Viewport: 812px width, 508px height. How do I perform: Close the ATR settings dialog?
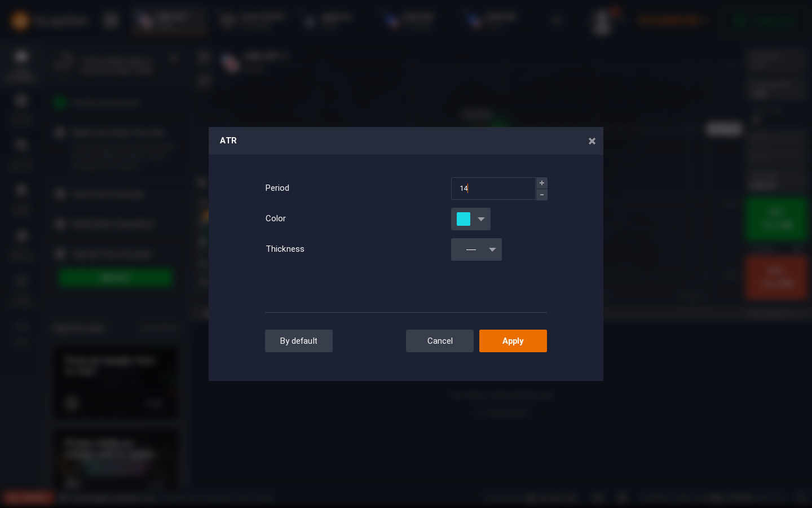pyautogui.click(x=592, y=141)
